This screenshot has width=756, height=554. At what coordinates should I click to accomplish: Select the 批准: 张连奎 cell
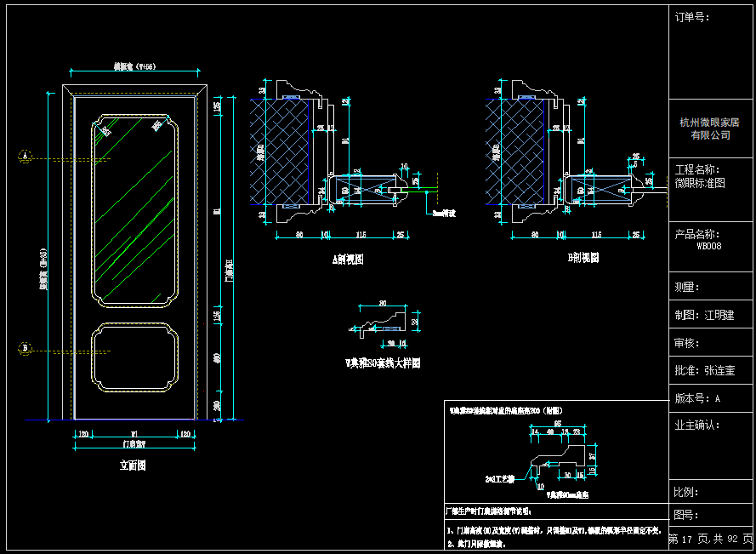[712, 371]
